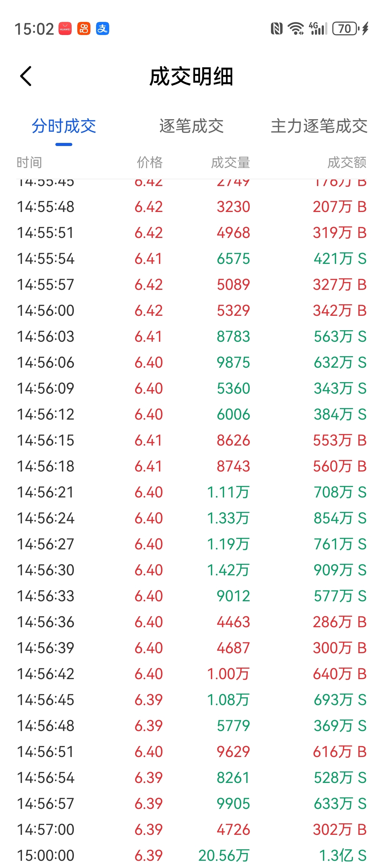Tap the Wi-Fi status icon
The image size is (383, 868).
[296, 29]
